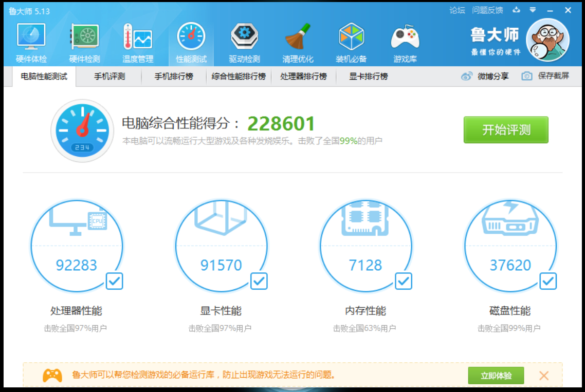585x392 pixels.
Task: Select 性能测试 performance test icon
Action: (x=191, y=43)
